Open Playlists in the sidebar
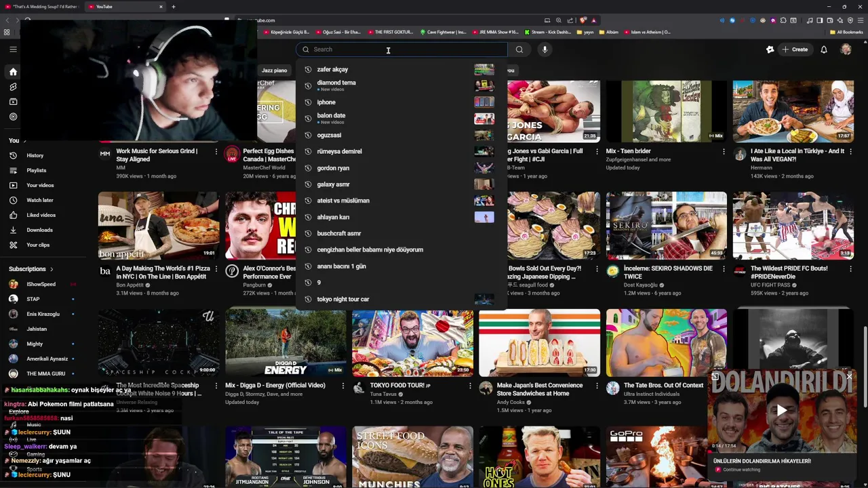 click(x=36, y=170)
